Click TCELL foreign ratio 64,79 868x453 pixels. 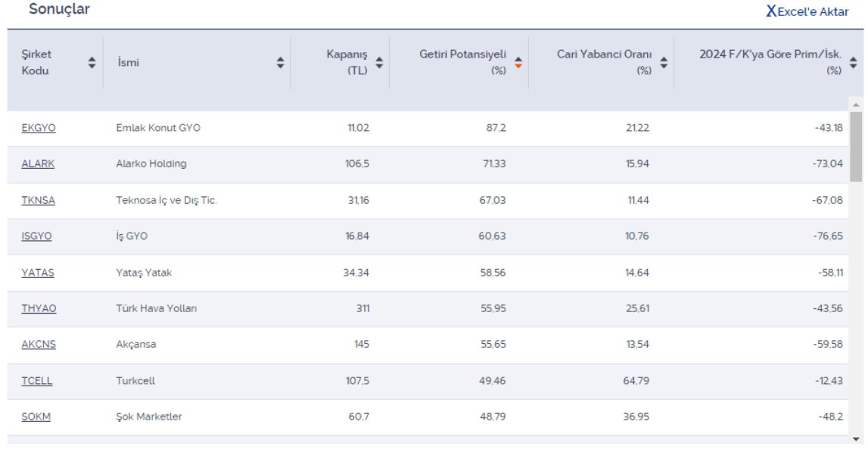click(636, 380)
